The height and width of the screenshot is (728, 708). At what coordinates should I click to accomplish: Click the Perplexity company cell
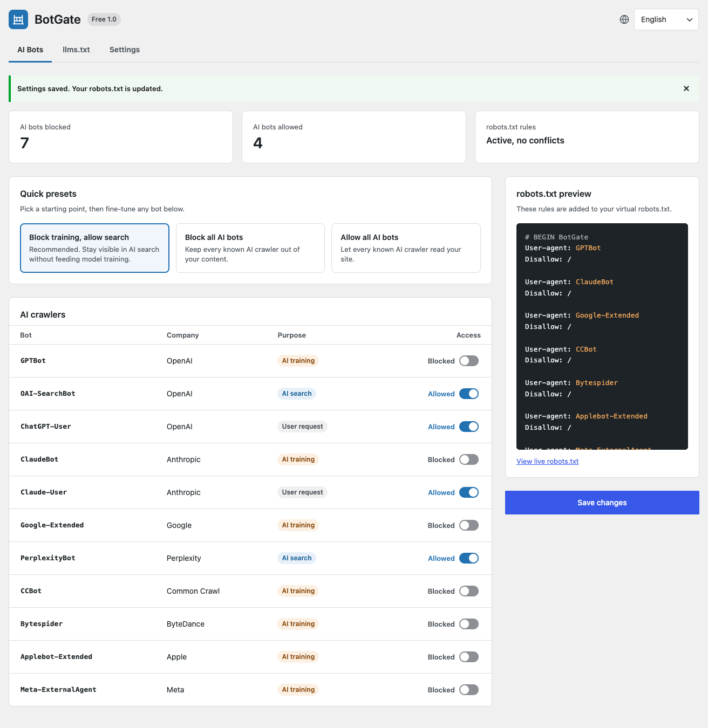pos(184,558)
